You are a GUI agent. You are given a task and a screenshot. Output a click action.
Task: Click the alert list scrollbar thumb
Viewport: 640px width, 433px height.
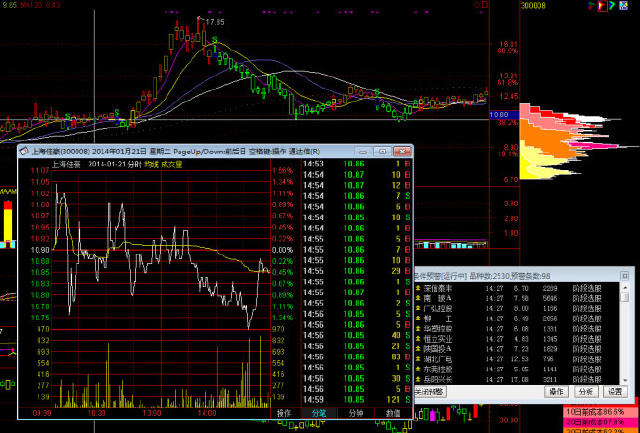[624, 297]
